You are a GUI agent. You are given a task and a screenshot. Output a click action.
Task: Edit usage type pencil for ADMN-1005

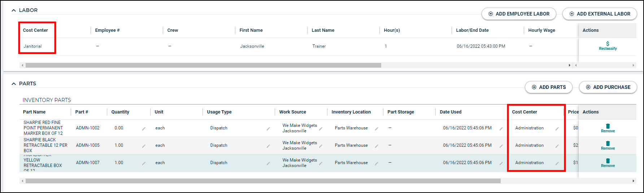268,146
